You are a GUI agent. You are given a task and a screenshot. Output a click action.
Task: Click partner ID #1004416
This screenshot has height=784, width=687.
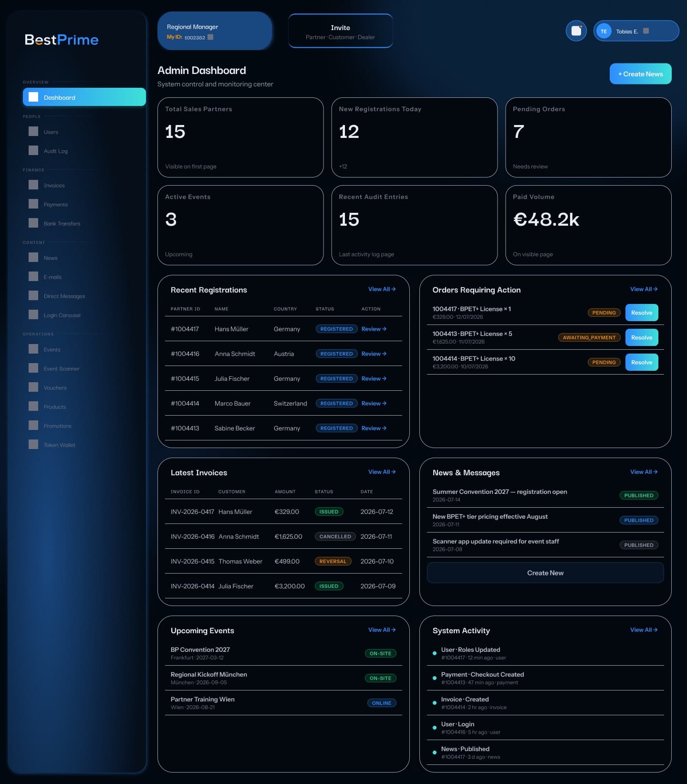click(x=185, y=354)
